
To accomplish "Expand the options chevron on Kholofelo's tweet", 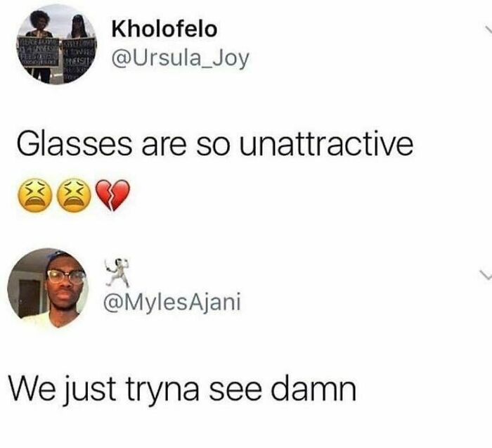I will [x=488, y=30].
